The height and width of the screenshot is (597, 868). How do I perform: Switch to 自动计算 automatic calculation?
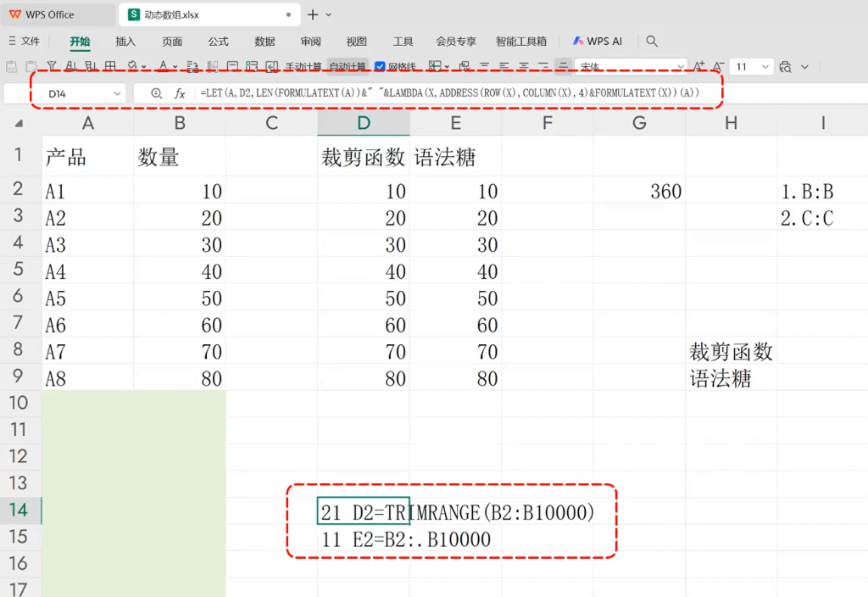[x=347, y=66]
